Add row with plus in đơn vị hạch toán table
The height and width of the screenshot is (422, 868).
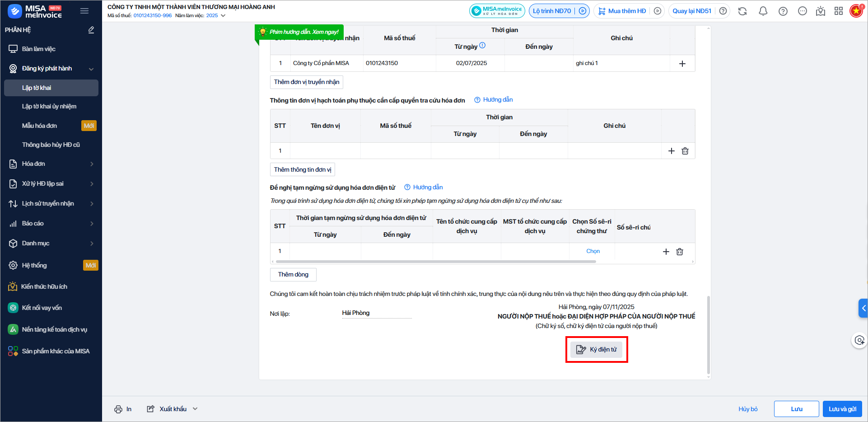[671, 151]
